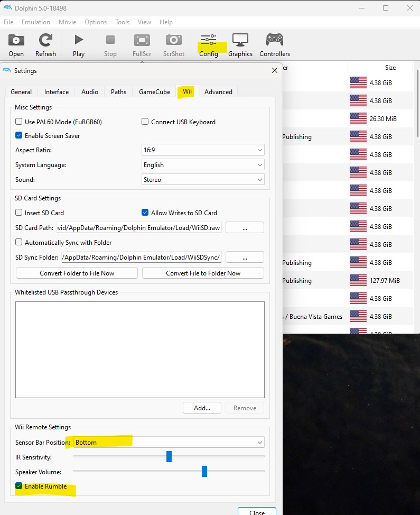Click the US flag beside 26.30 MiB
The image size is (420, 515).
[x=358, y=118]
